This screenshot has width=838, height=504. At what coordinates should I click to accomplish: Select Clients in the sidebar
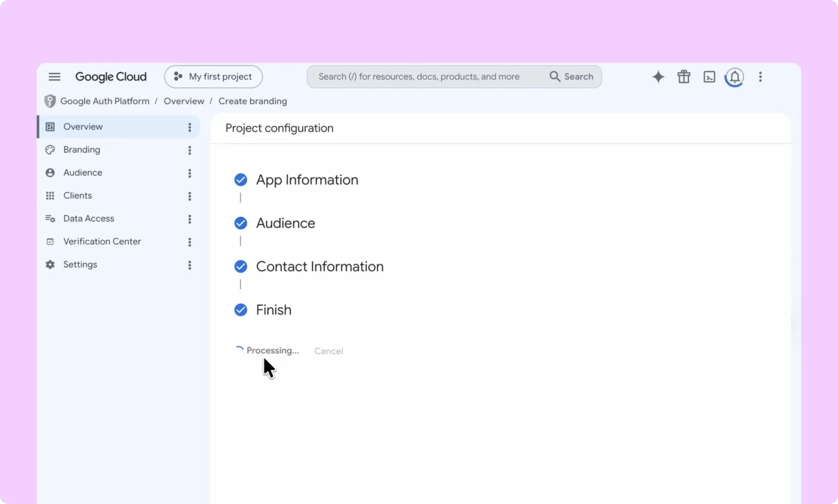(x=118, y=196)
